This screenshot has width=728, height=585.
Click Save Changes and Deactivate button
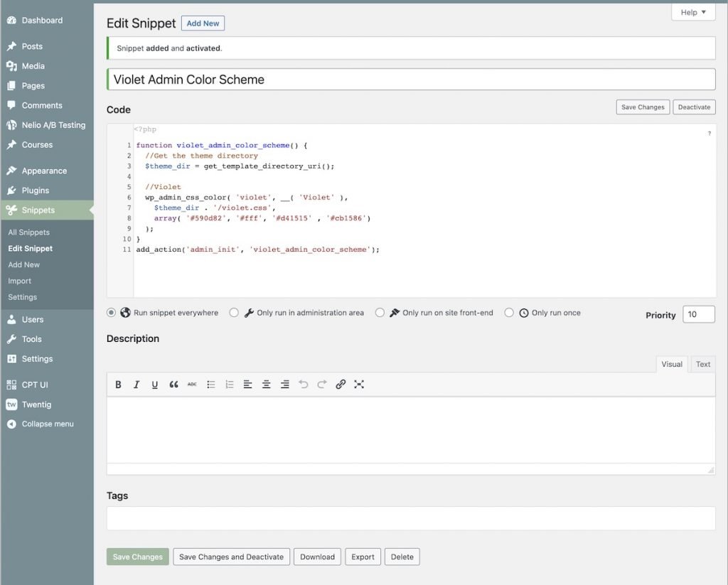(231, 557)
